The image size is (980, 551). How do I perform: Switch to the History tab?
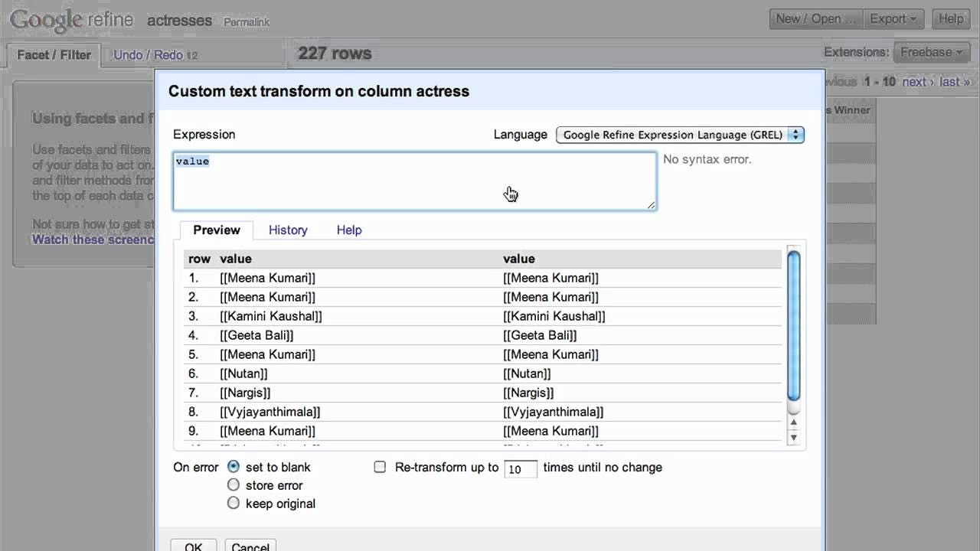(288, 230)
